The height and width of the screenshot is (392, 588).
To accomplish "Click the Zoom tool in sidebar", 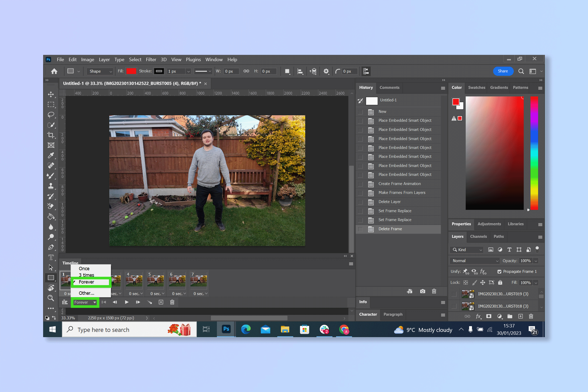I will tap(51, 297).
